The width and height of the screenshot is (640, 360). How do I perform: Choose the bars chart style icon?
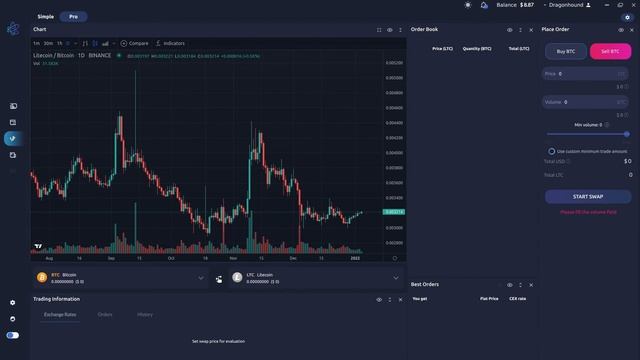click(x=85, y=43)
